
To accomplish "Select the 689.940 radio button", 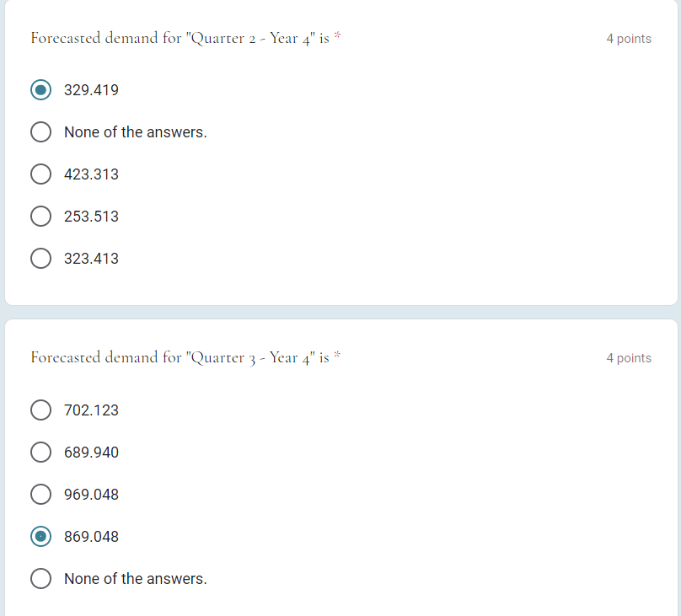I will point(40,452).
